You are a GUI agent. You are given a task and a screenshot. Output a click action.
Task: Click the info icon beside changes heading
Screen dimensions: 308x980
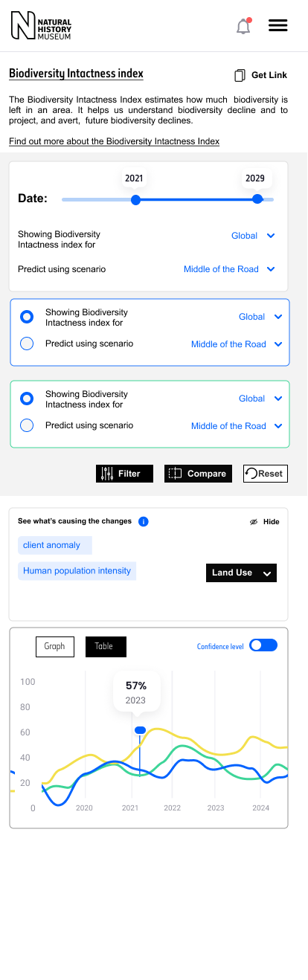click(144, 521)
